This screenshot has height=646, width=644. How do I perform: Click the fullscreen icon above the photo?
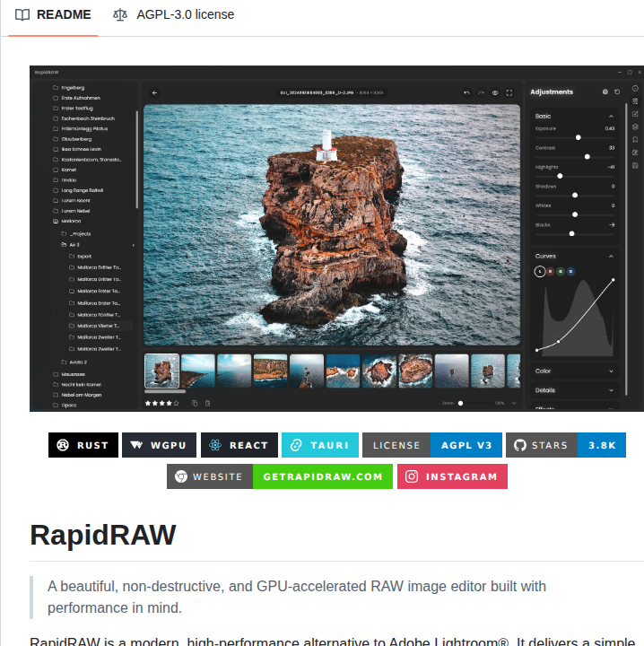(509, 92)
